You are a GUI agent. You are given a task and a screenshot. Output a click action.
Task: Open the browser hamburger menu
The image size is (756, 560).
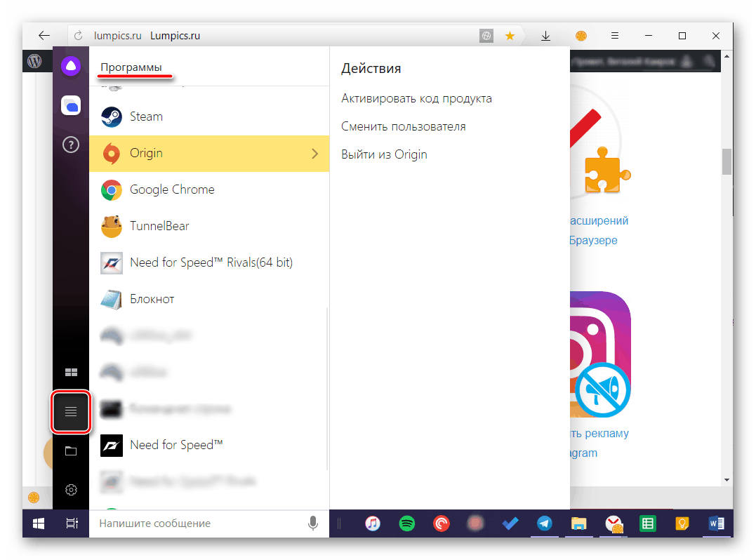tap(615, 36)
